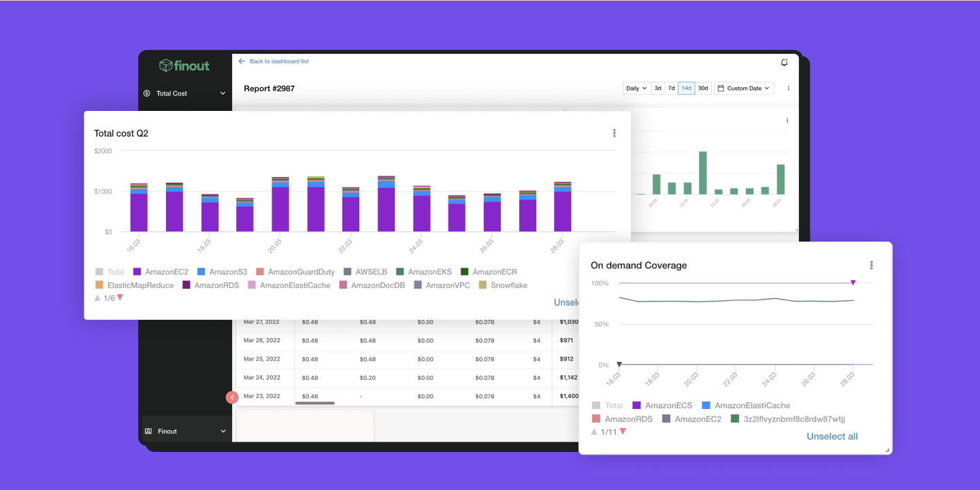Click partially hidden Unselect link in Total cost Q2

567,302
